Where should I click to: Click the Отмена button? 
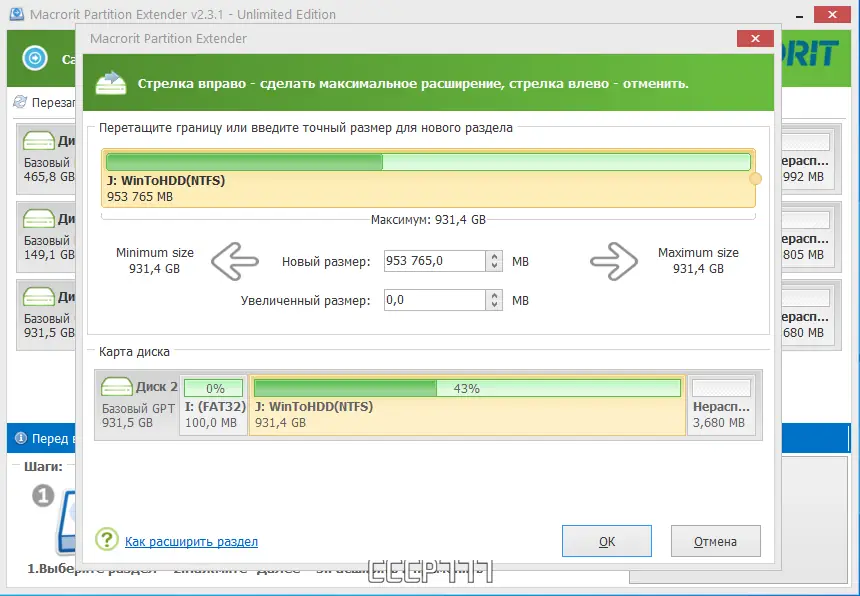point(715,541)
